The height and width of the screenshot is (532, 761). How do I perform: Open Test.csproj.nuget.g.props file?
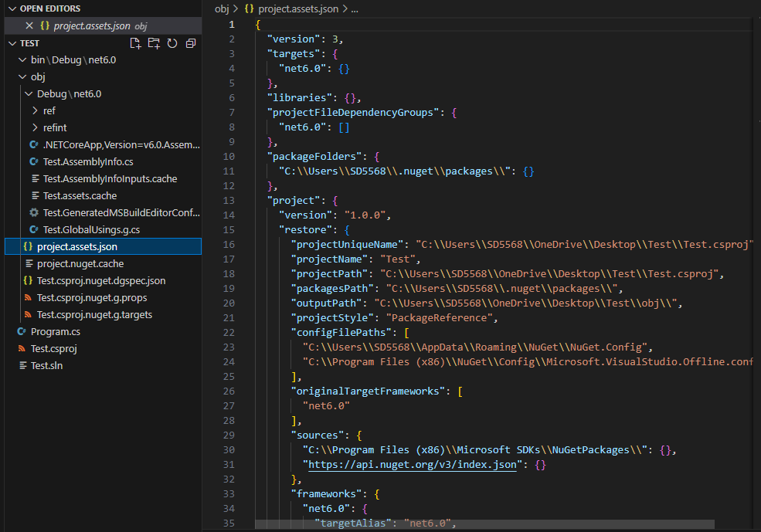[x=103, y=297]
